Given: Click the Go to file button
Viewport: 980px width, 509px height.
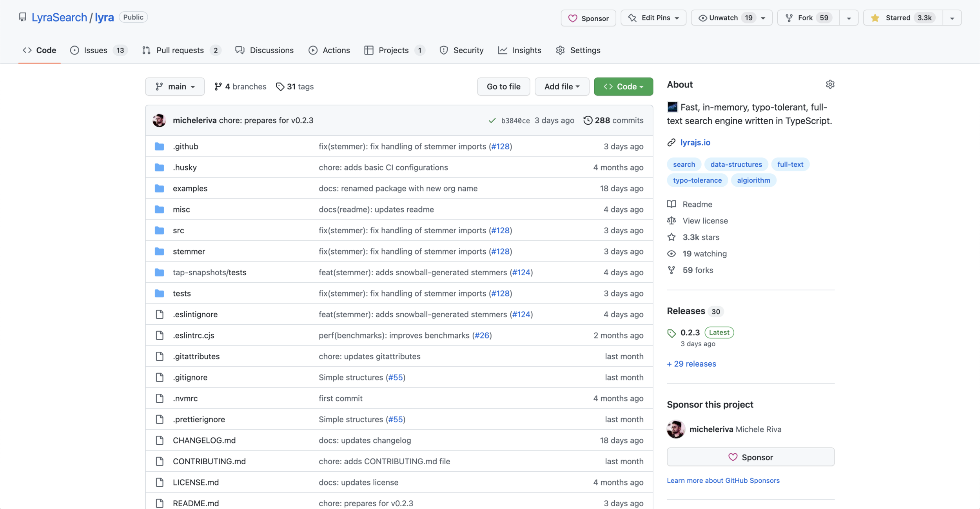Looking at the screenshot, I should [x=503, y=87].
